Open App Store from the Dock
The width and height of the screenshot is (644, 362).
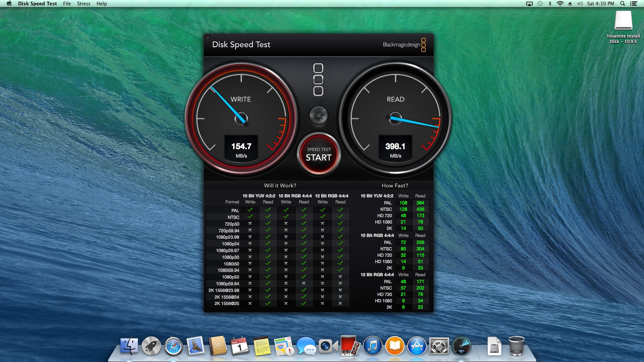click(417, 346)
